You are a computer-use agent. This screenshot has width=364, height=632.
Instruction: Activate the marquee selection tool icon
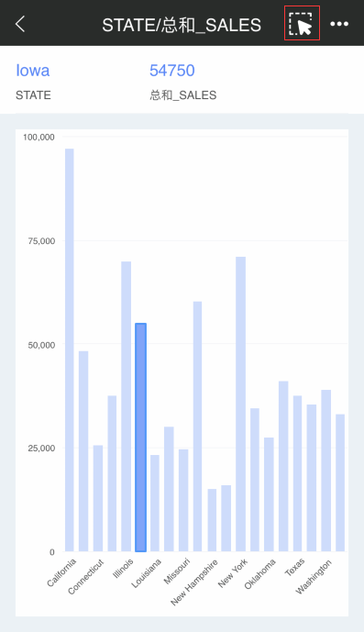302,23
